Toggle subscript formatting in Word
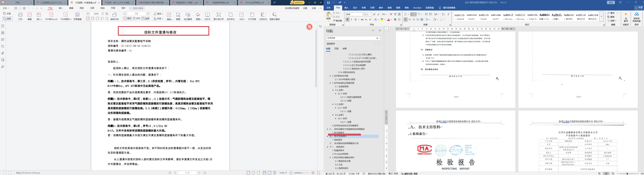 (366, 20)
